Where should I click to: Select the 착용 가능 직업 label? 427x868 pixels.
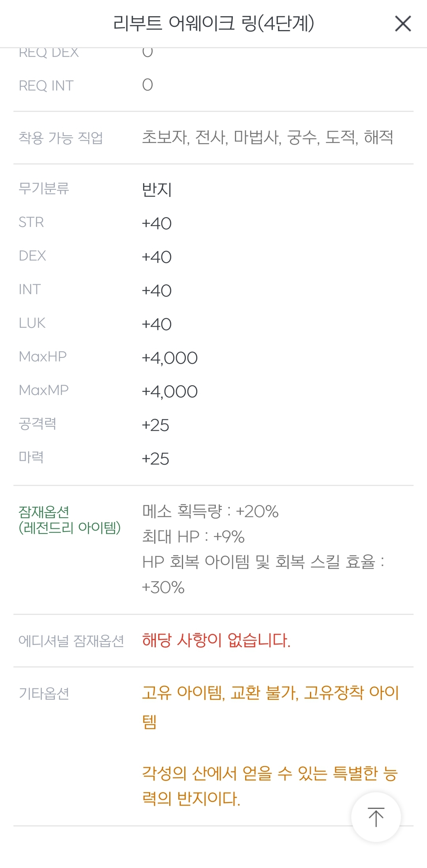[x=60, y=138]
